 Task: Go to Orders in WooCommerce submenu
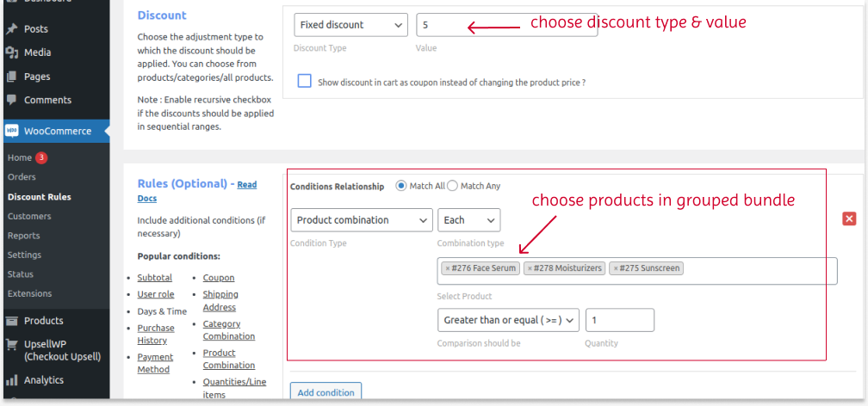(x=22, y=177)
